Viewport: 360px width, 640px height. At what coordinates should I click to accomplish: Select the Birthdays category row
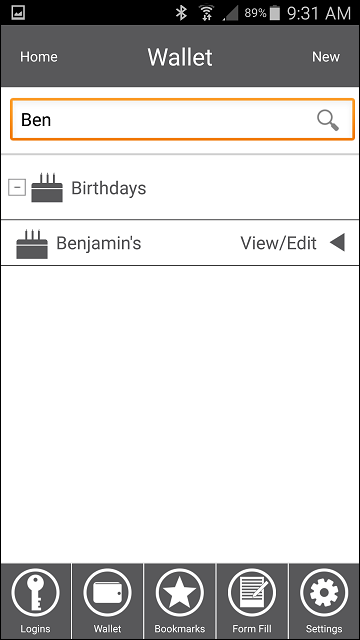click(x=180, y=188)
